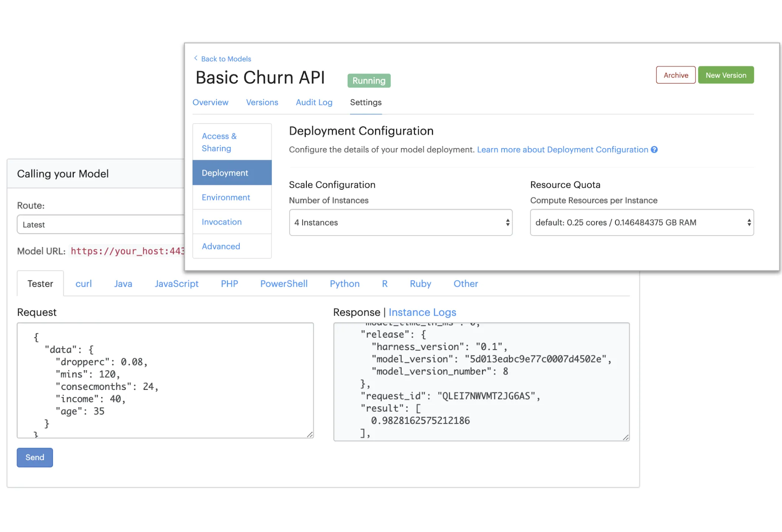
Task: Click the back chevron beside Back to Models
Action: pyautogui.click(x=196, y=58)
